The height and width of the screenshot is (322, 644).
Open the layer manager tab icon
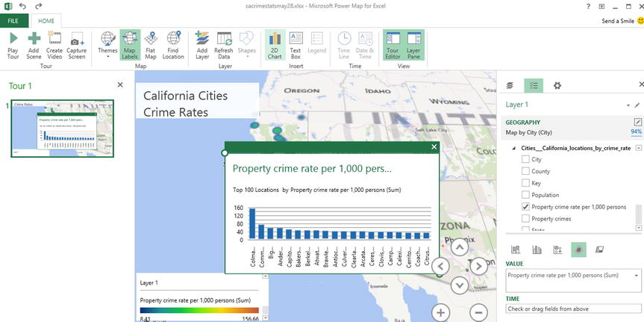click(x=510, y=85)
